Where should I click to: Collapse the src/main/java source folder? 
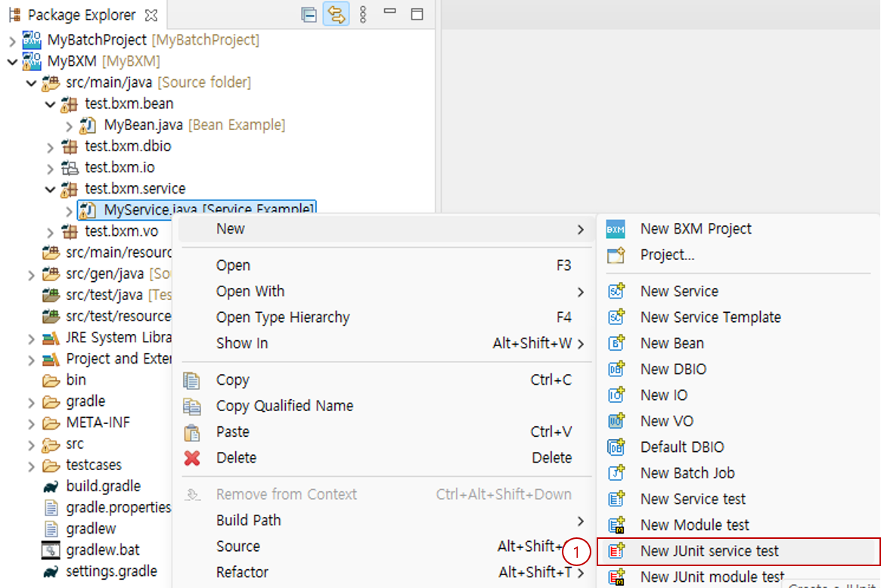30,82
